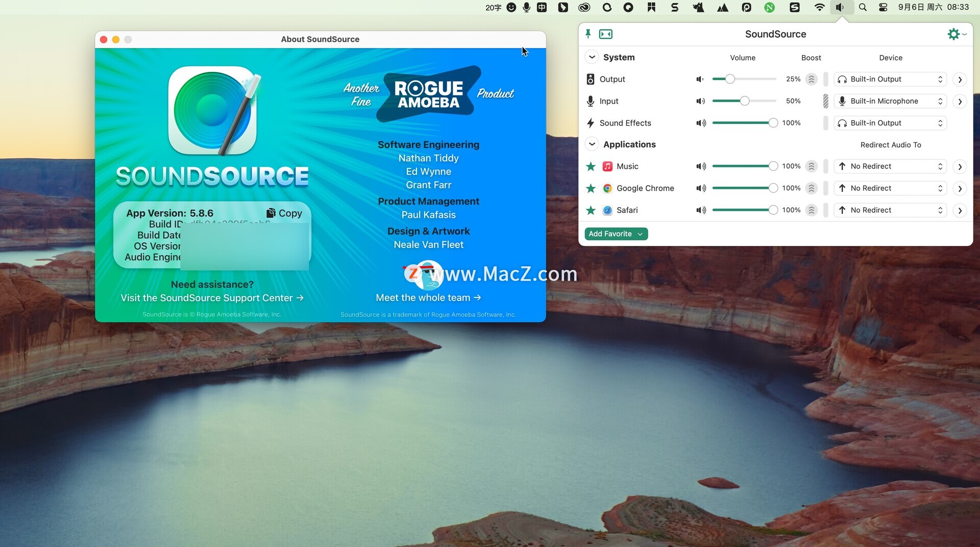Image resolution: width=980 pixels, height=547 pixels.
Task: Mute the Music app speaker icon
Action: point(701,166)
